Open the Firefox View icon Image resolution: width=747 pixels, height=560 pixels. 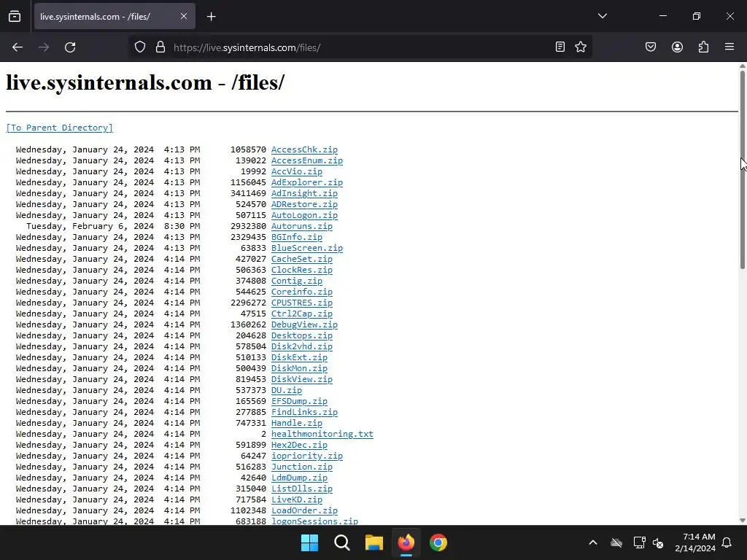coord(15,16)
